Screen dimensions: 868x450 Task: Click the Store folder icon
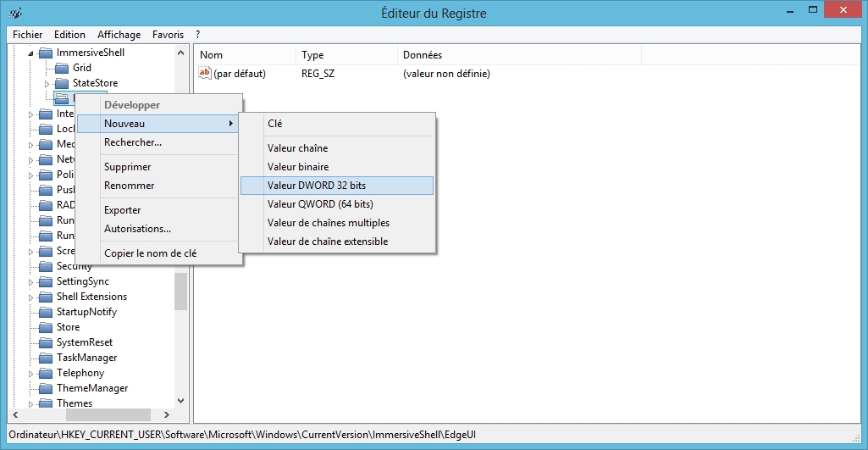click(46, 327)
